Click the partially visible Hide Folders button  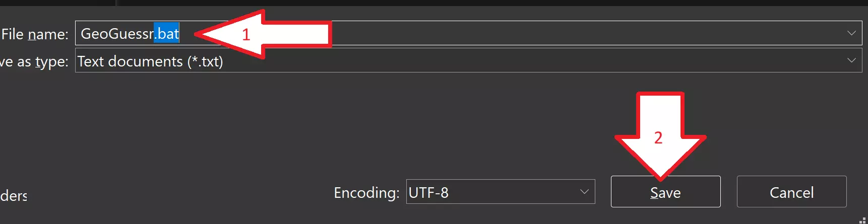pyautogui.click(x=14, y=196)
